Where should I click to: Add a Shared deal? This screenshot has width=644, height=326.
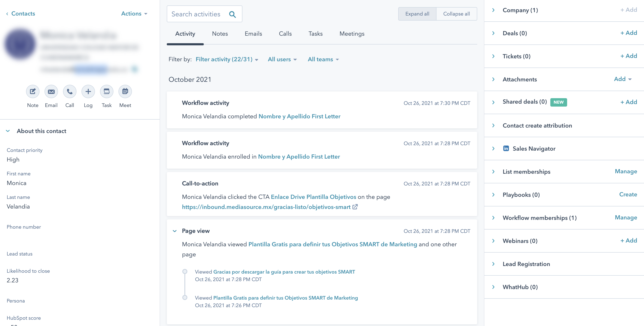tap(628, 102)
